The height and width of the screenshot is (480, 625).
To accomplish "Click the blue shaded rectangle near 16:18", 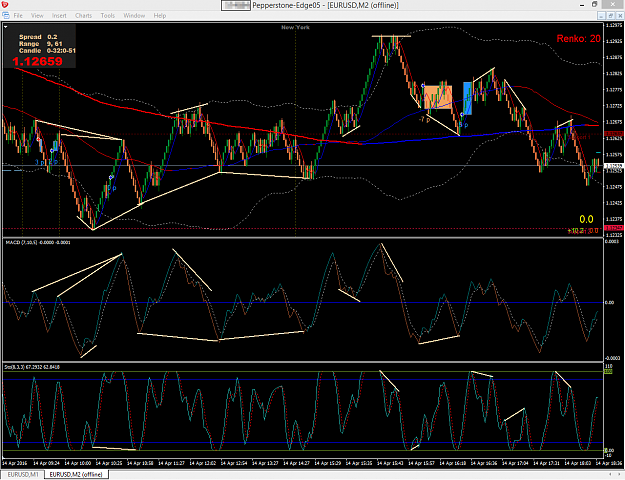I will coord(467,98).
